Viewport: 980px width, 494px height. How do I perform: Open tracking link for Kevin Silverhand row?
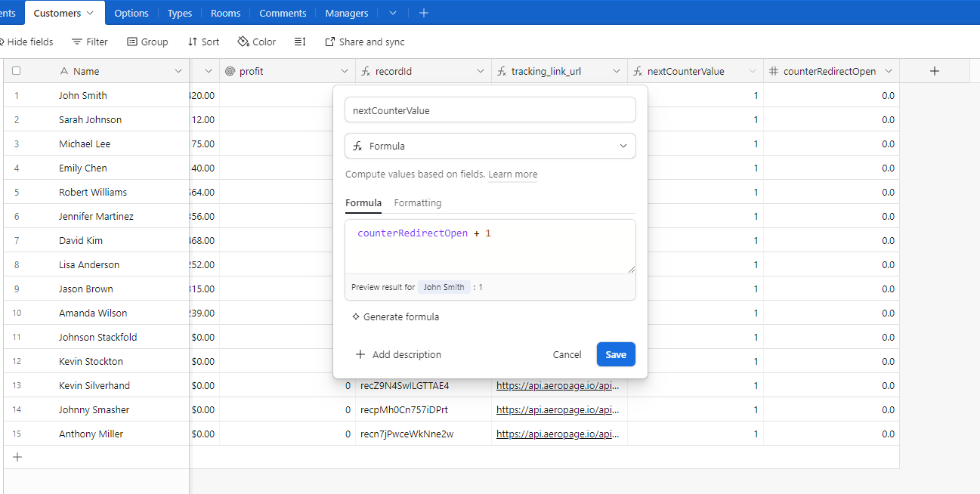(x=558, y=385)
